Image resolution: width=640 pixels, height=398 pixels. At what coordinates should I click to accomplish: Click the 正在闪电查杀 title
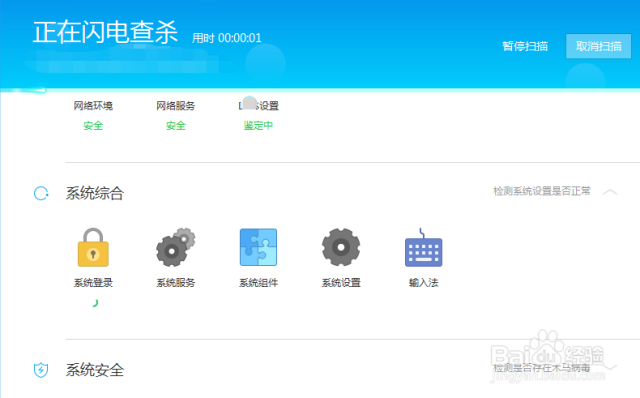tap(105, 32)
